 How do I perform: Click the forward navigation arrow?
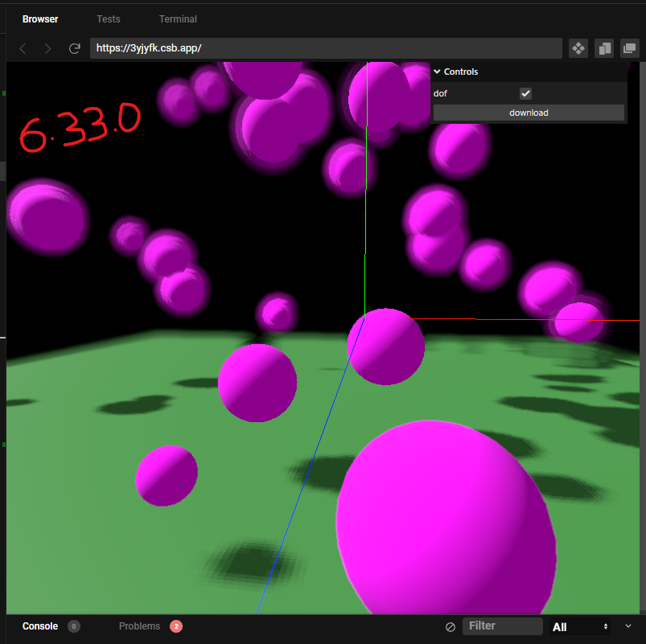[47, 48]
